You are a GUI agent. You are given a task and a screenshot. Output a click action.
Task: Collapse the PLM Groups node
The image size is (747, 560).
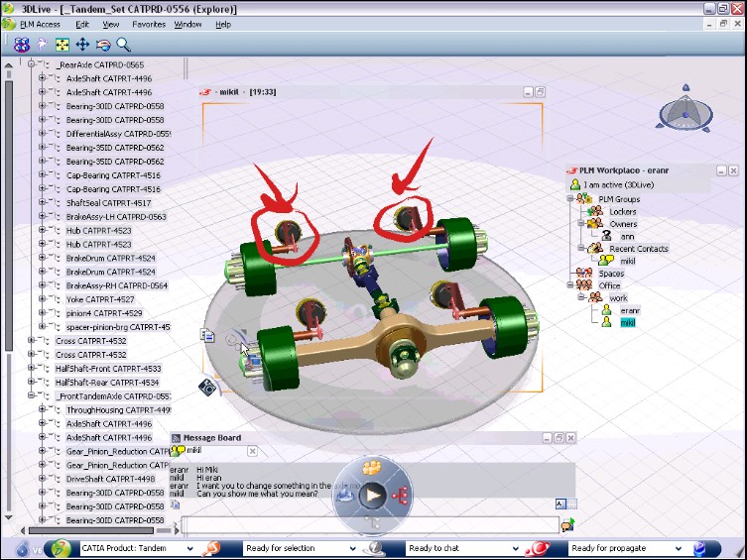tap(570, 198)
